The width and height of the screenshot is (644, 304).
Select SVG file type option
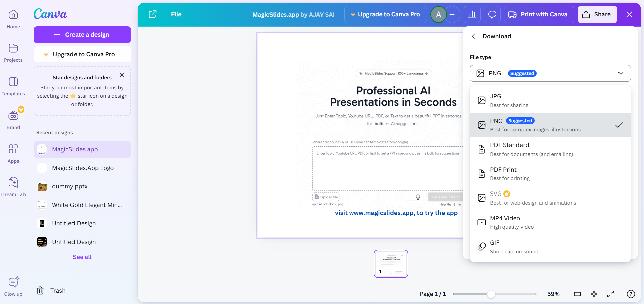pyautogui.click(x=550, y=198)
